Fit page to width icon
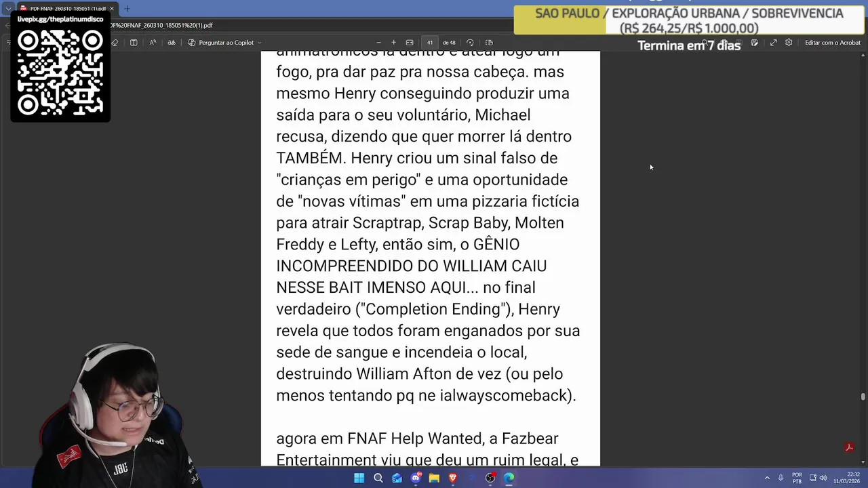 pos(410,43)
